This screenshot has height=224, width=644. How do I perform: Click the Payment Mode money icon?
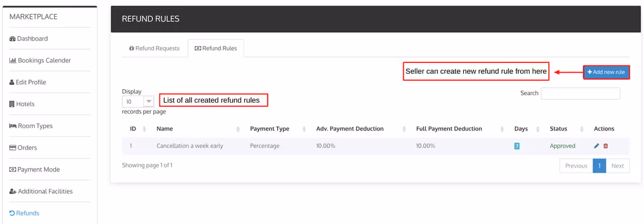tap(12, 169)
